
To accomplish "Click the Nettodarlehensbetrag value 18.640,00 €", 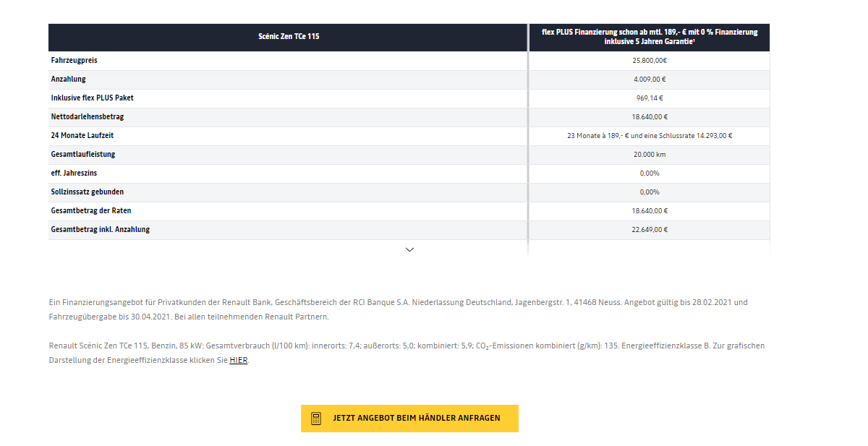I will click(650, 117).
